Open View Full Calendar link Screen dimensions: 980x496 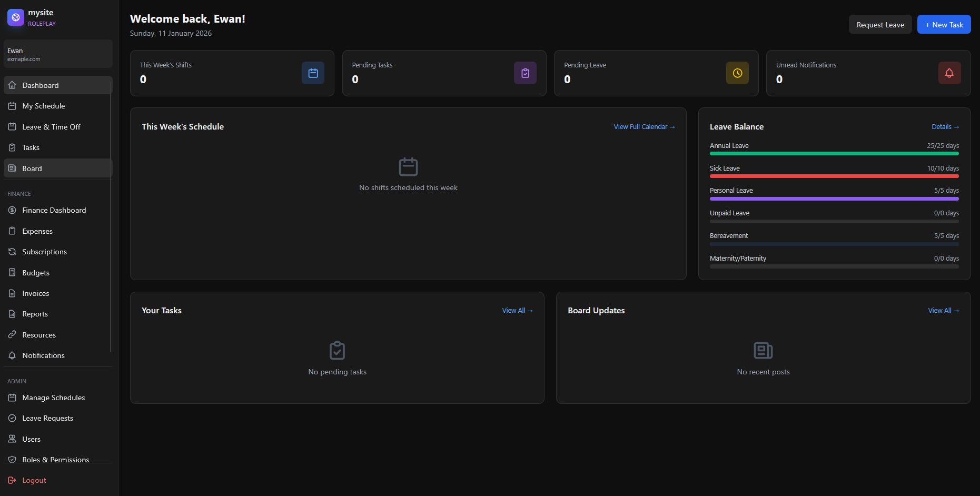(644, 127)
